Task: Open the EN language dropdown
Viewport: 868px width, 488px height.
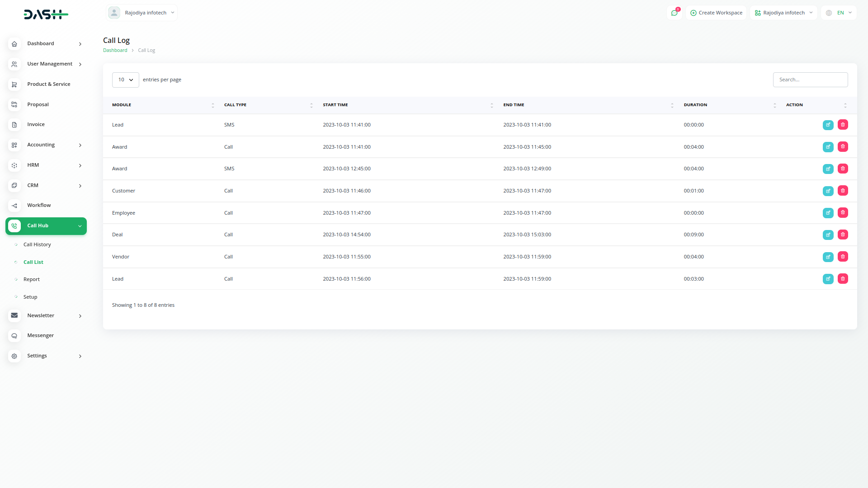Action: [x=839, y=13]
